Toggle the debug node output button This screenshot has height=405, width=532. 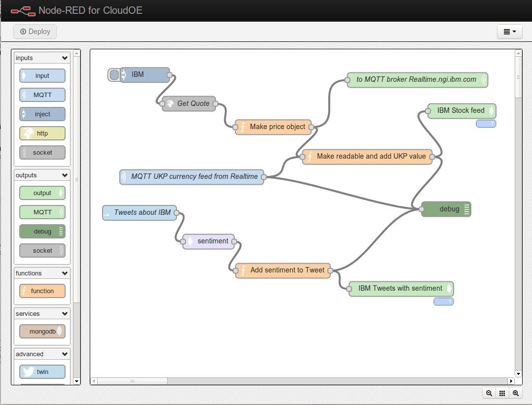coord(467,209)
